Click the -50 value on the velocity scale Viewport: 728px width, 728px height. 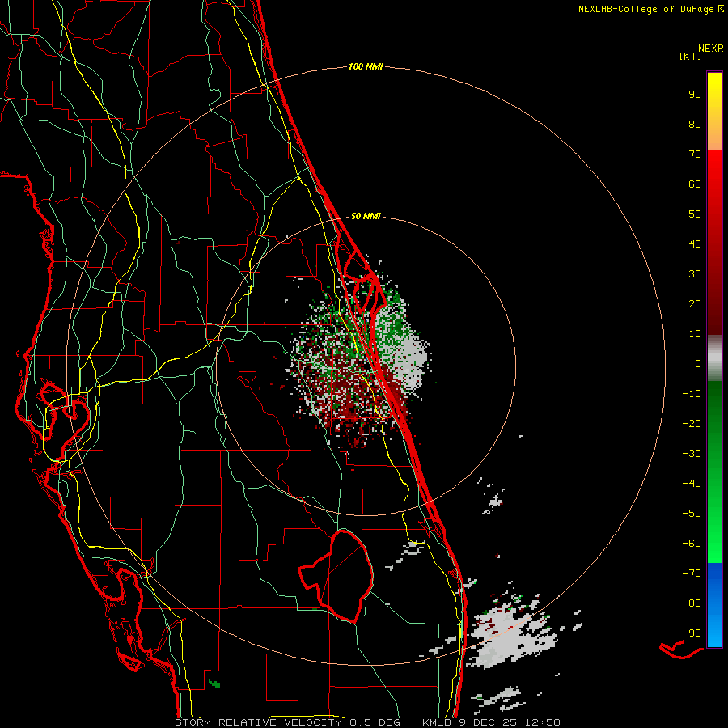pyautogui.click(x=692, y=514)
